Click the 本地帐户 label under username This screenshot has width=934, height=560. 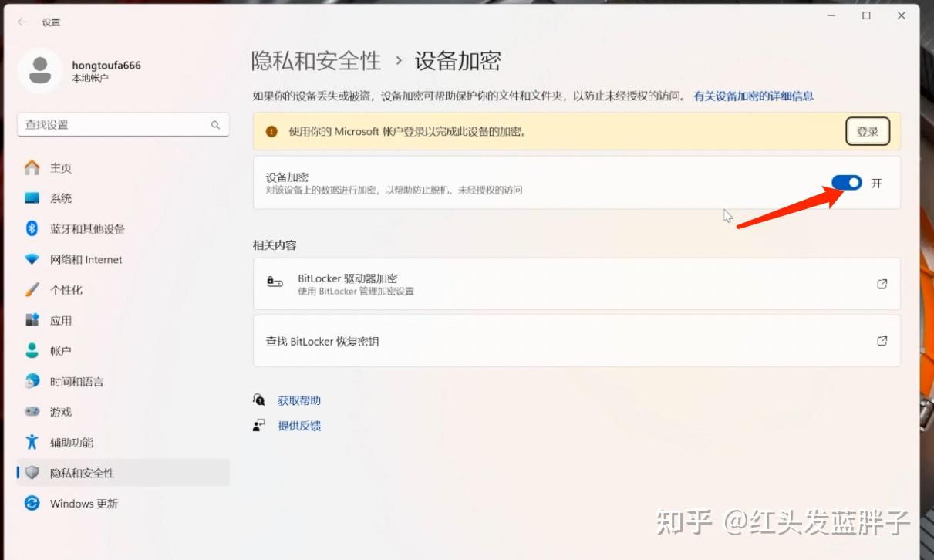click(90, 79)
